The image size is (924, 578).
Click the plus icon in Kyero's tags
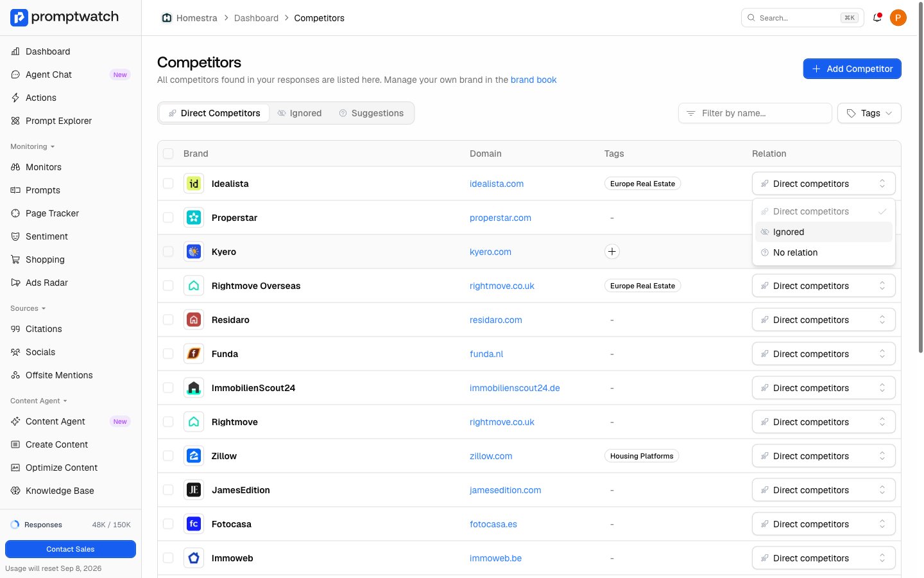click(612, 252)
